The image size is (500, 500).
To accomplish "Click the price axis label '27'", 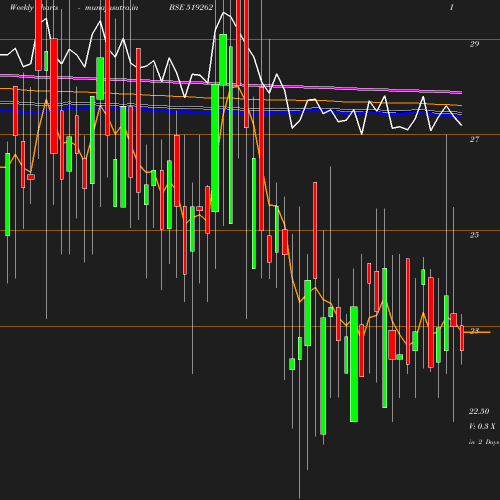I will 474,139.
